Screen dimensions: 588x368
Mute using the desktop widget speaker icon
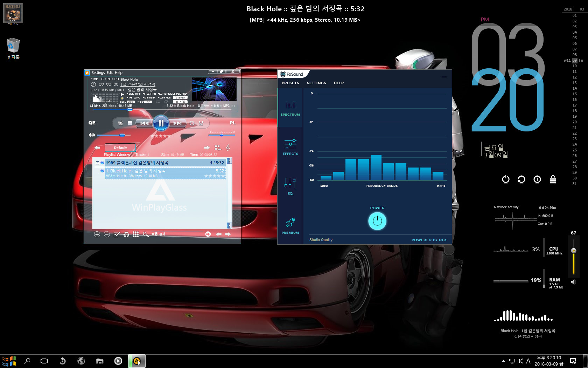tap(574, 282)
